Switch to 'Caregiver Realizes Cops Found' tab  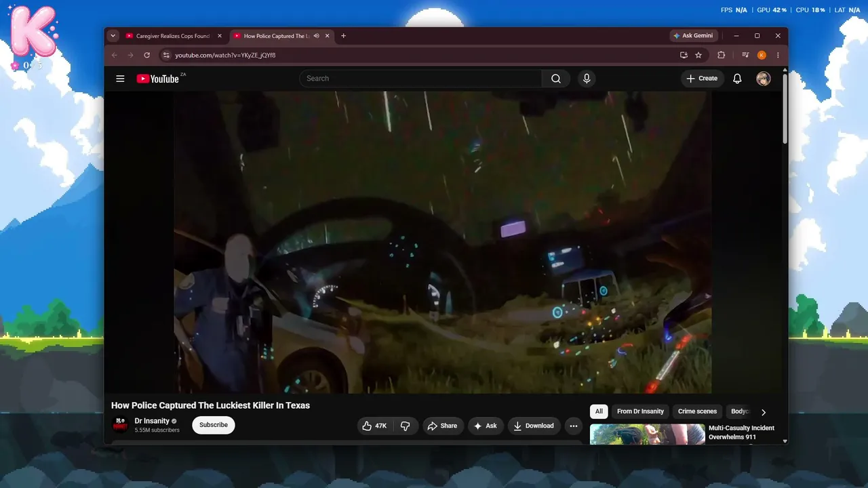point(174,36)
